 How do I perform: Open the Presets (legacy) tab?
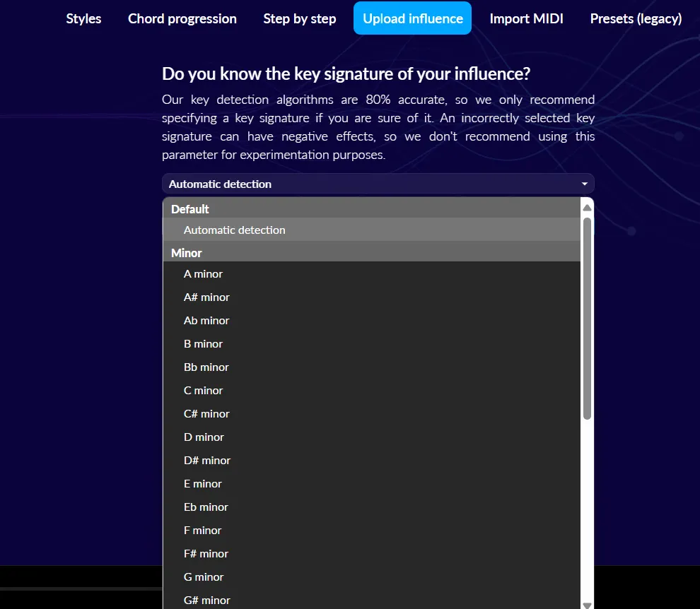(635, 19)
